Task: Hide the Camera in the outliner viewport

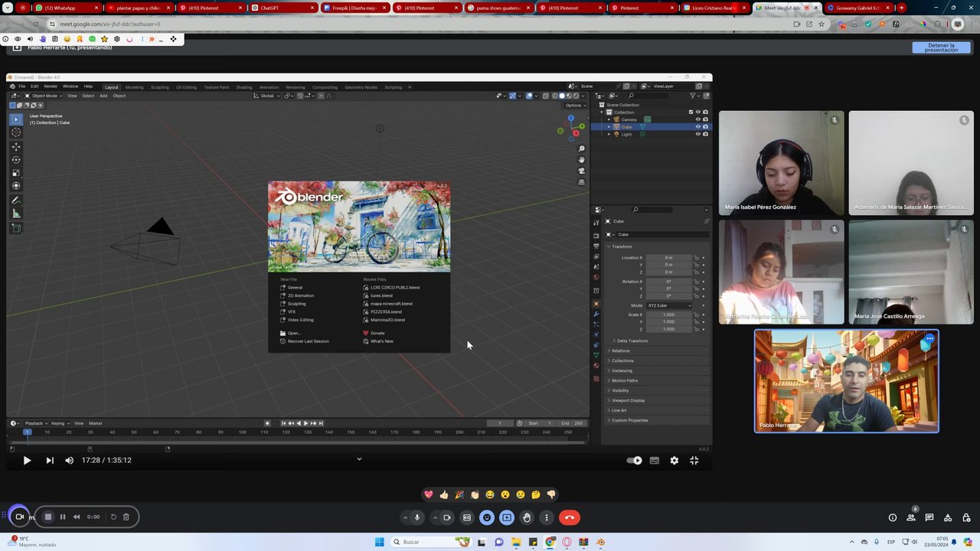Action: 697,119
